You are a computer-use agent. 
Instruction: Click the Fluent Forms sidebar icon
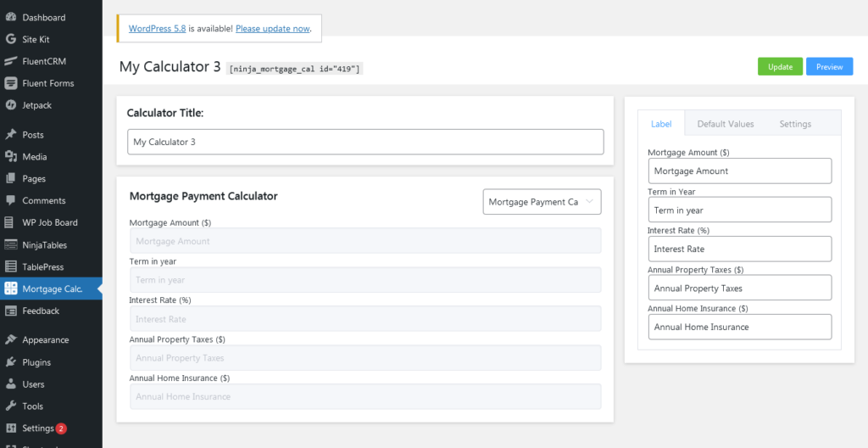tap(10, 83)
